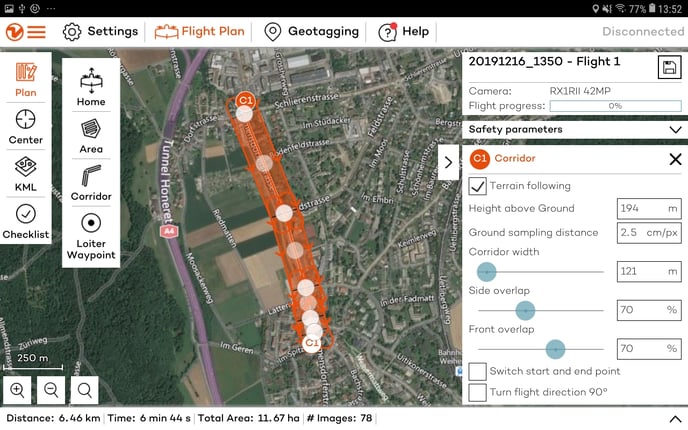The height and width of the screenshot is (430, 688).
Task: Enable Switch start and end point
Action: [478, 372]
